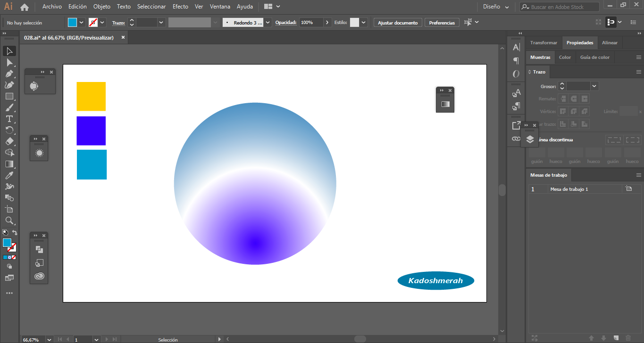
Task: Select the Zoom tool
Action: (9, 220)
